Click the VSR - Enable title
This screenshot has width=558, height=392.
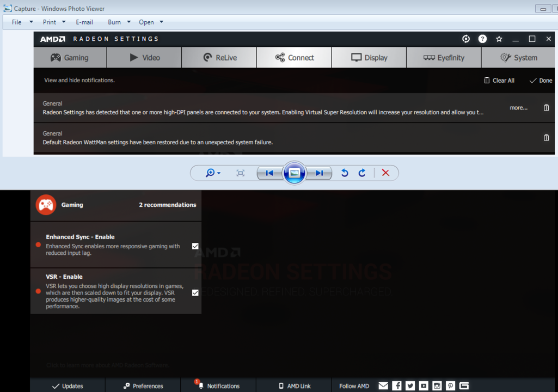pos(64,277)
